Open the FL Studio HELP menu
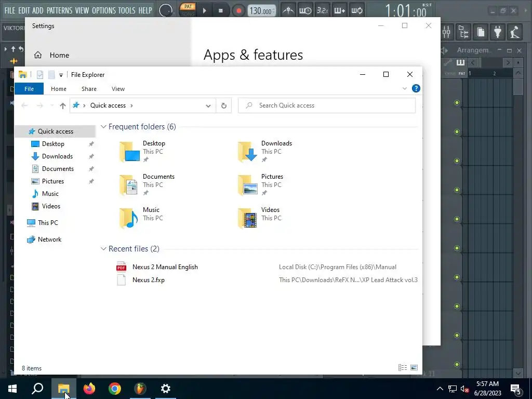Viewport: 532px width, 399px height. click(145, 10)
